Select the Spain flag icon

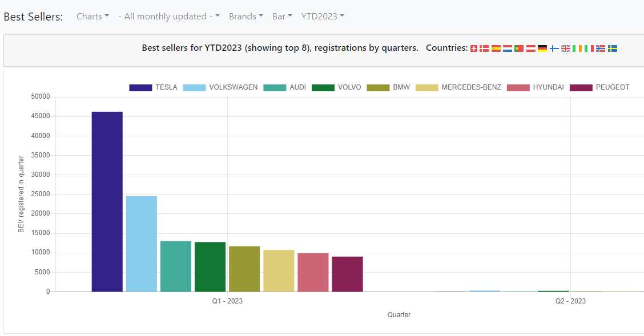click(496, 48)
